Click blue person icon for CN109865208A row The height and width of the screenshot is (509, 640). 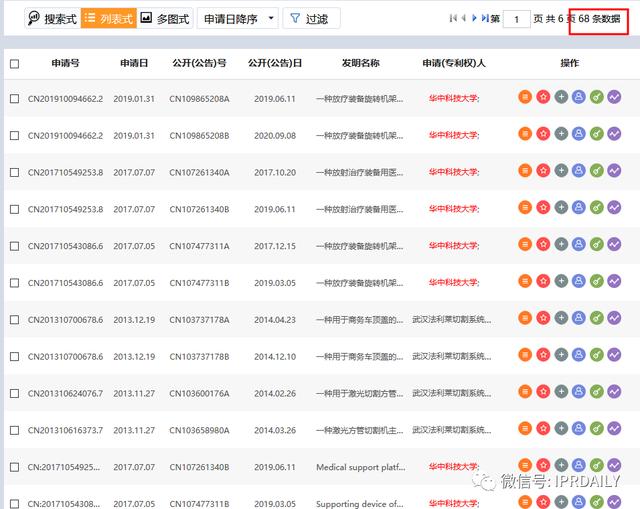(x=579, y=97)
